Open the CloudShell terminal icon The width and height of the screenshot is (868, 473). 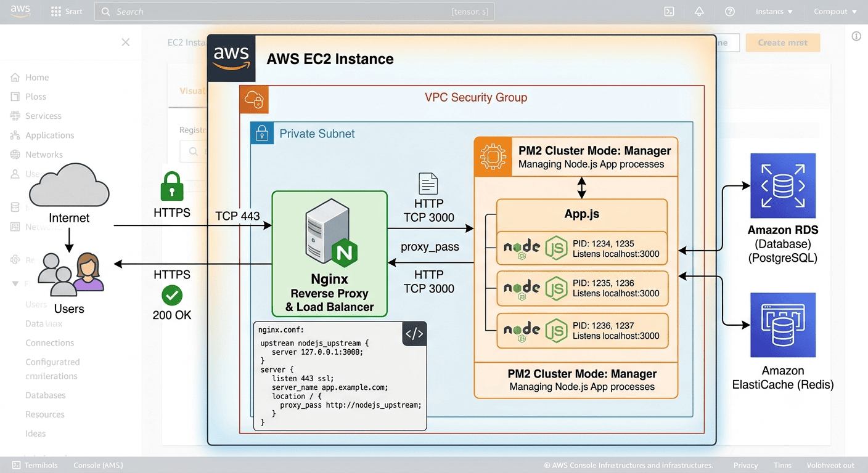coord(669,12)
